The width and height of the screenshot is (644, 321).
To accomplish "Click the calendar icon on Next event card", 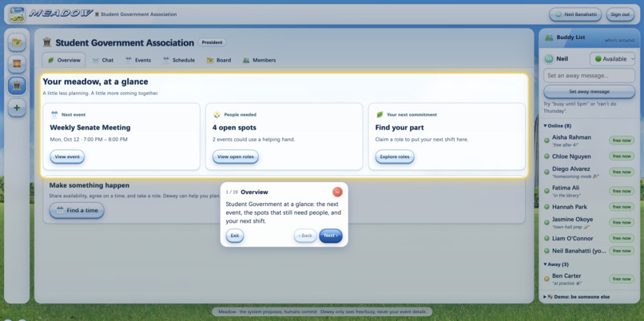I will click(x=54, y=114).
